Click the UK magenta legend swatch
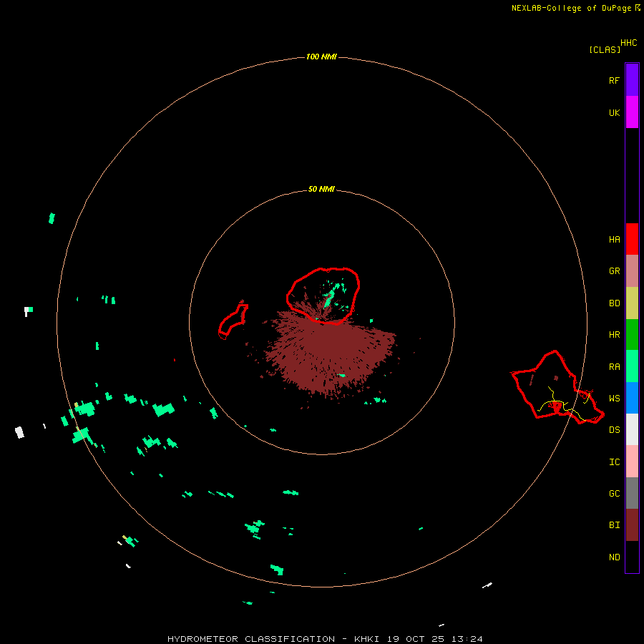Screen dimensions: 644x644 click(x=632, y=112)
